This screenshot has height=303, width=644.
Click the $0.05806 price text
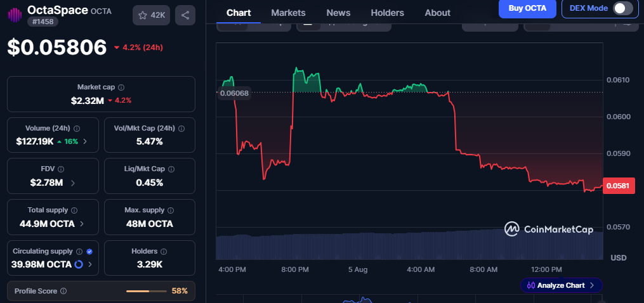click(56, 47)
